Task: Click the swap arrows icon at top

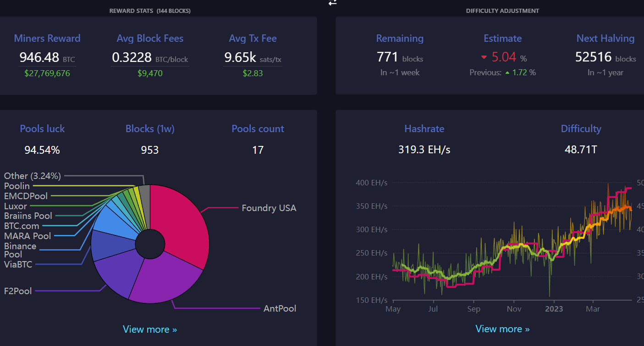Action: pyautogui.click(x=333, y=2)
